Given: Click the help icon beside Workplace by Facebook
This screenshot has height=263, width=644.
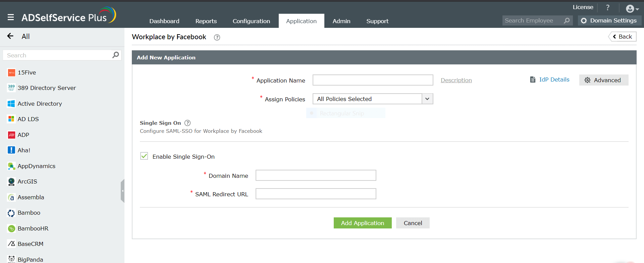Looking at the screenshot, I should tap(217, 37).
